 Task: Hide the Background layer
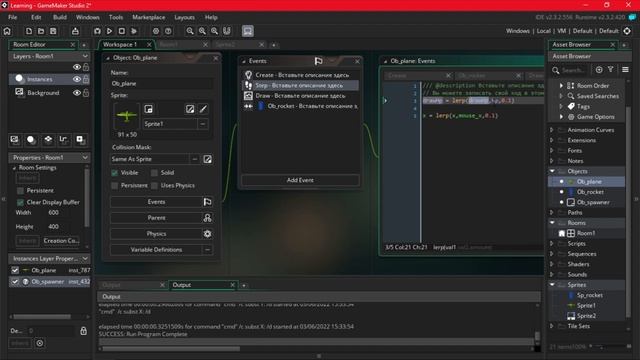pos(76,93)
